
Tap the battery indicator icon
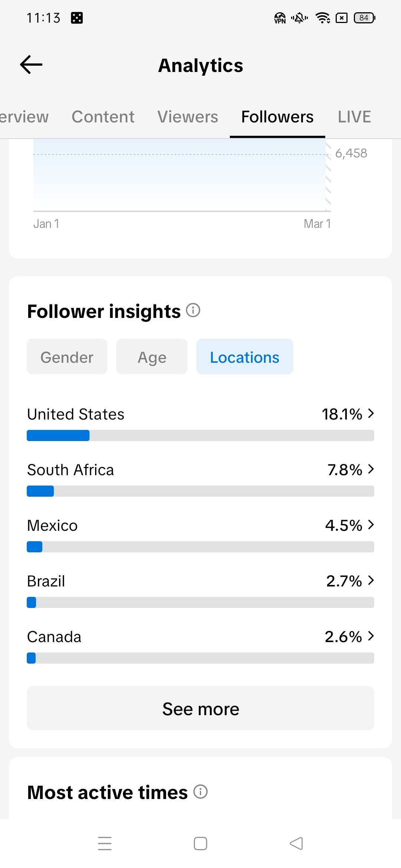(x=364, y=18)
